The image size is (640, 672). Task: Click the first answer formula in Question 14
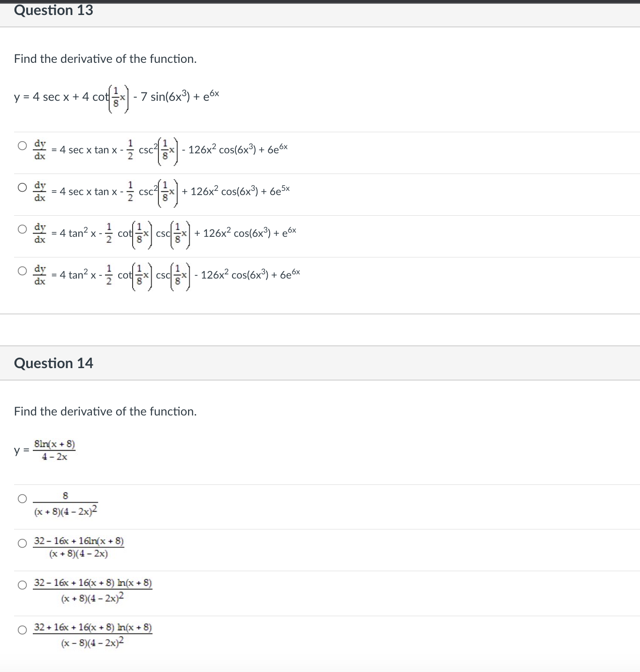tap(65, 503)
